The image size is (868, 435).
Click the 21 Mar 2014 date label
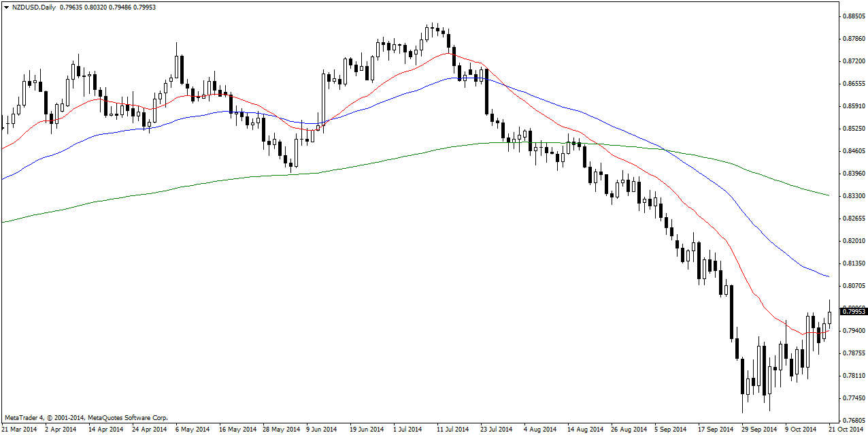pyautogui.click(x=20, y=430)
